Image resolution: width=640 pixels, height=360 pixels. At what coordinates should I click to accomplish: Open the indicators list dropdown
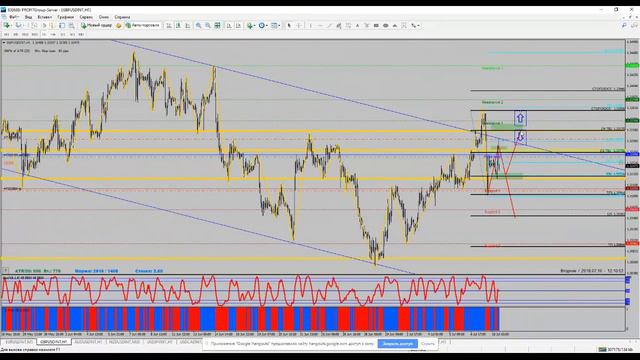251,25
